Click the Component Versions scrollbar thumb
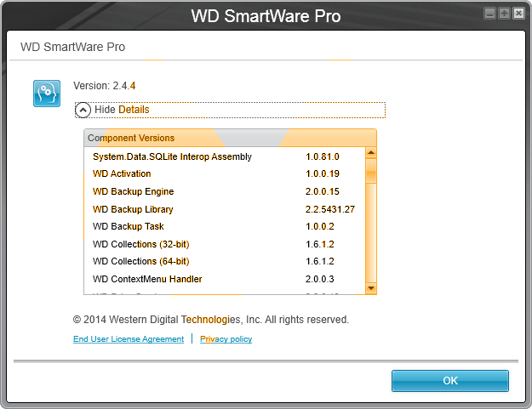This screenshot has height=409, width=532. 371,171
